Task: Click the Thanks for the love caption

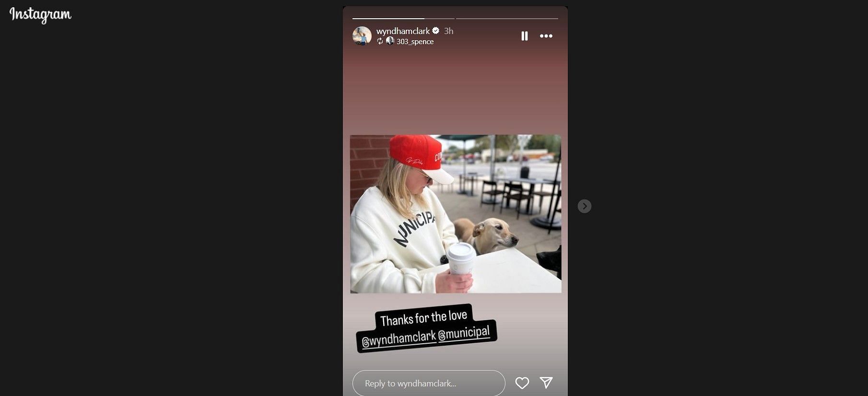Action: [423, 317]
